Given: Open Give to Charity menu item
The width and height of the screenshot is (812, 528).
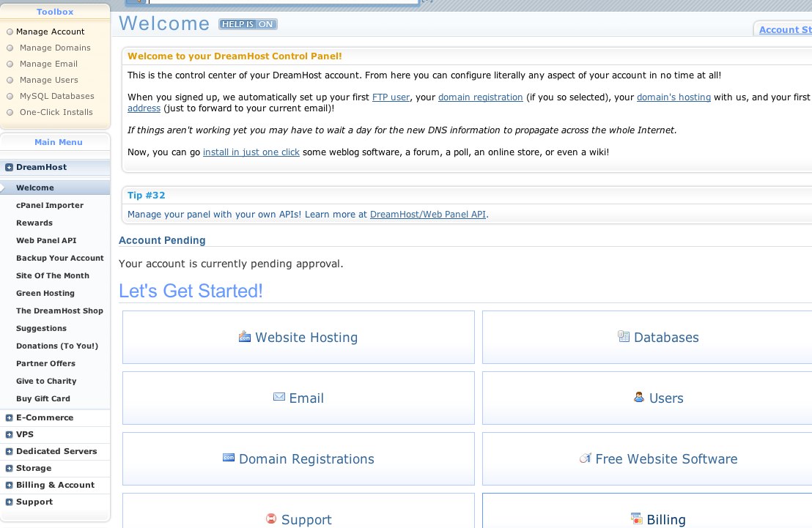Looking at the screenshot, I should [46, 381].
